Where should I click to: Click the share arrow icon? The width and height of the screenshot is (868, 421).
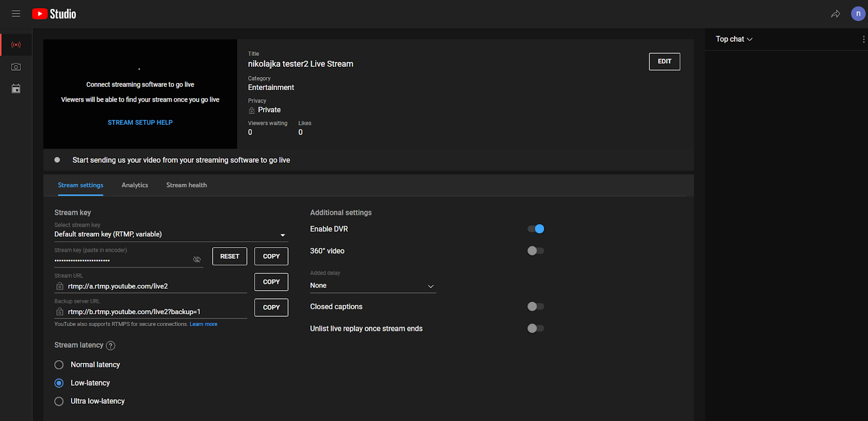coord(835,14)
